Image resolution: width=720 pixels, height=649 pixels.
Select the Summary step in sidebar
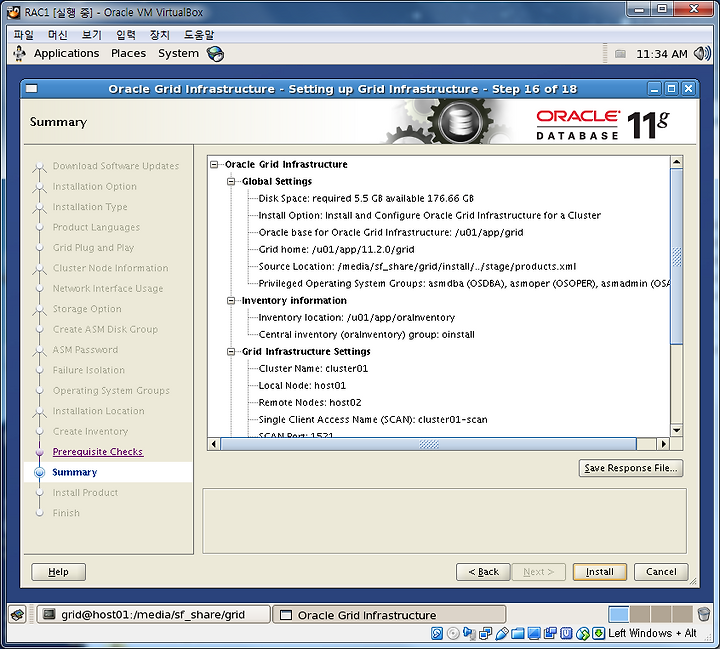click(75, 472)
